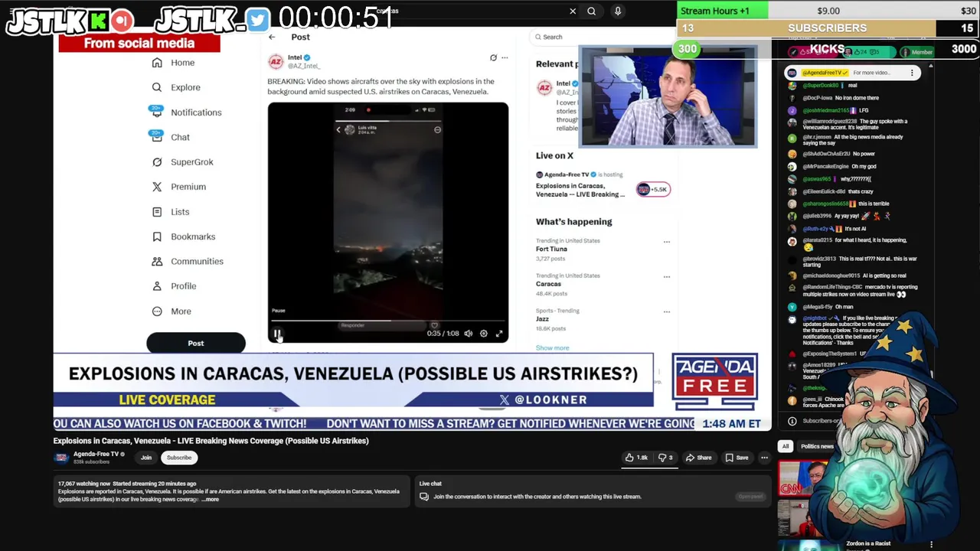This screenshot has height=551, width=980.
Task: Open more actions menu beside Save
Action: tap(764, 458)
